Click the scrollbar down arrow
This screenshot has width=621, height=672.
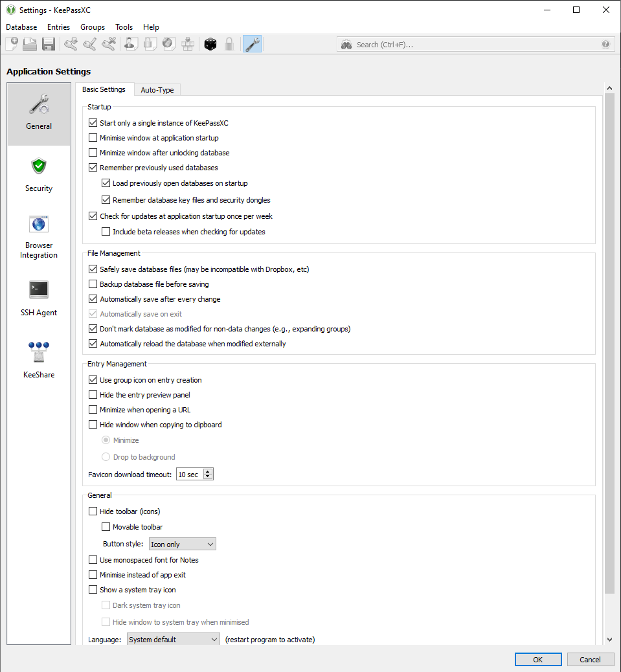[609, 640]
